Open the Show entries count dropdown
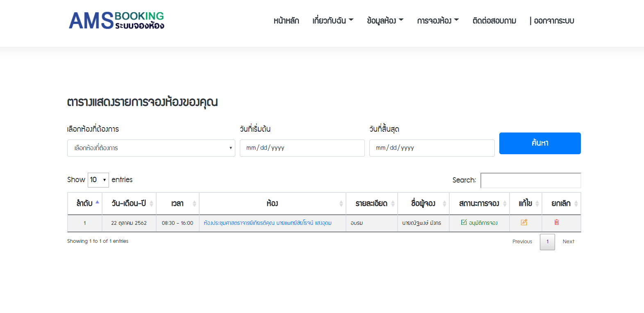 (98, 180)
